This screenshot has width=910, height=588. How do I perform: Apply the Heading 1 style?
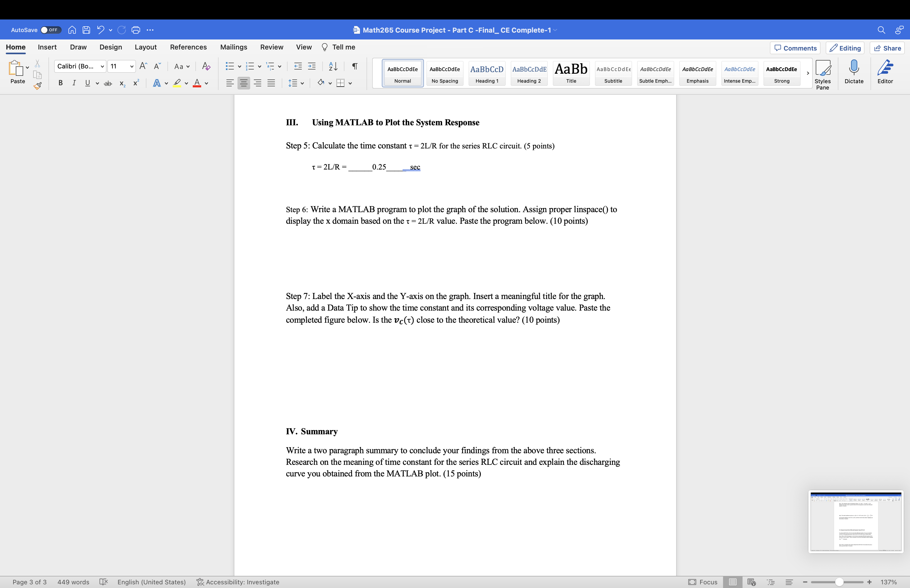[x=487, y=73]
